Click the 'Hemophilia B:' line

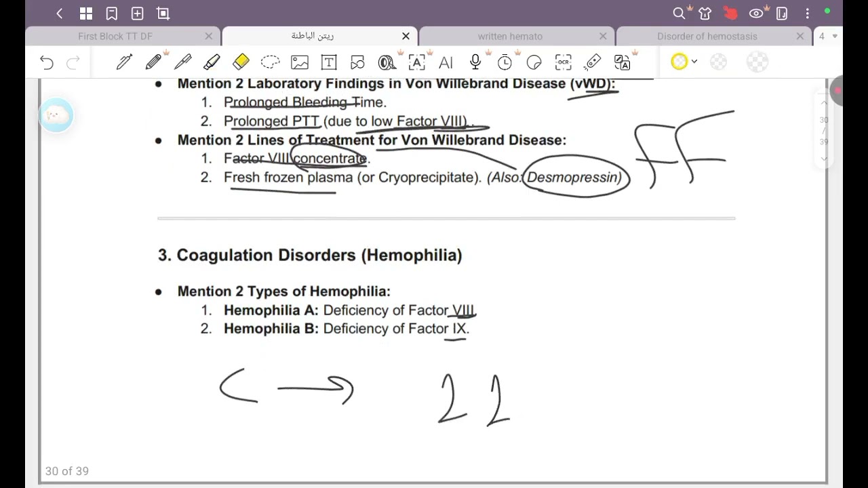[x=347, y=329]
